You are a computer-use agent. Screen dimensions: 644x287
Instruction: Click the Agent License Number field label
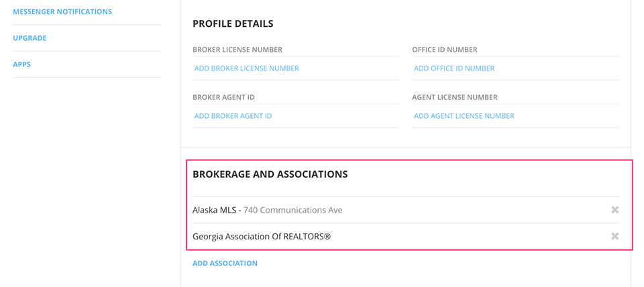pos(454,97)
